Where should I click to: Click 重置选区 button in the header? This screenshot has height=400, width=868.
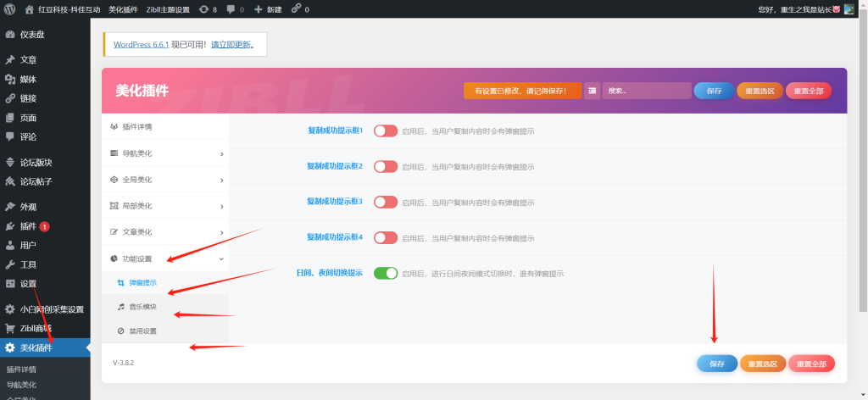[760, 91]
